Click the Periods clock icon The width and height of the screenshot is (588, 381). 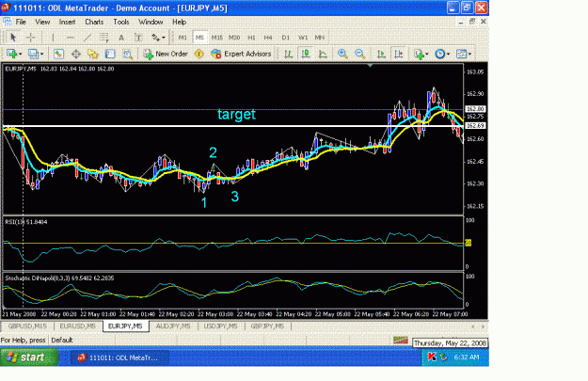(x=440, y=54)
